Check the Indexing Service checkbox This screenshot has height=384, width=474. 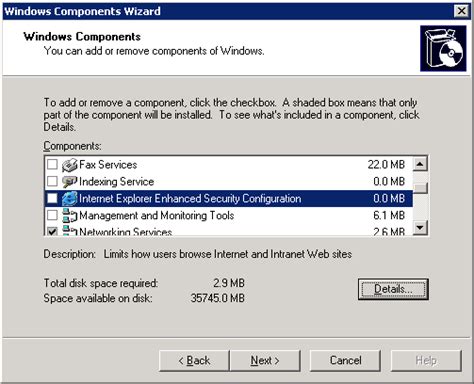pyautogui.click(x=52, y=181)
